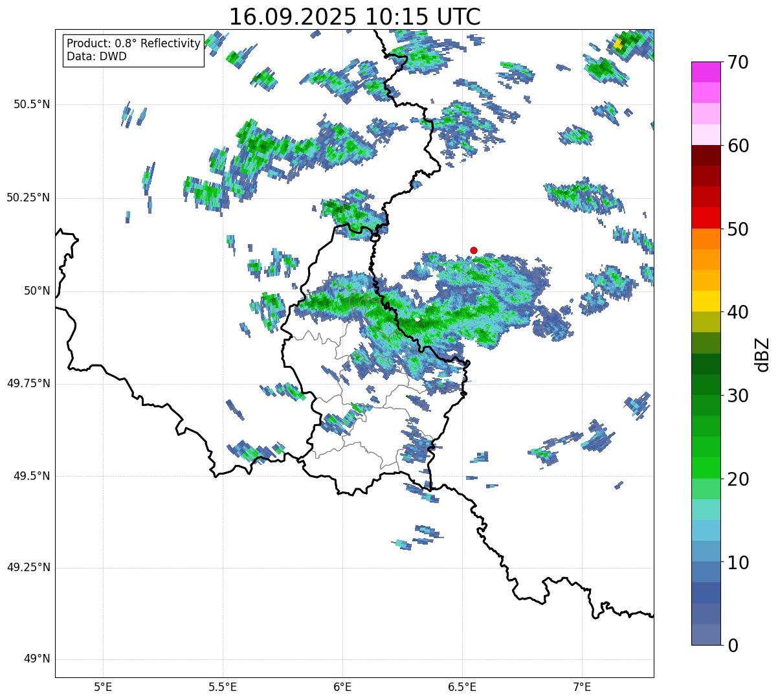This screenshot has height=700, width=778.
Task: Click the latitude label 50.25°N
Action: 28,198
